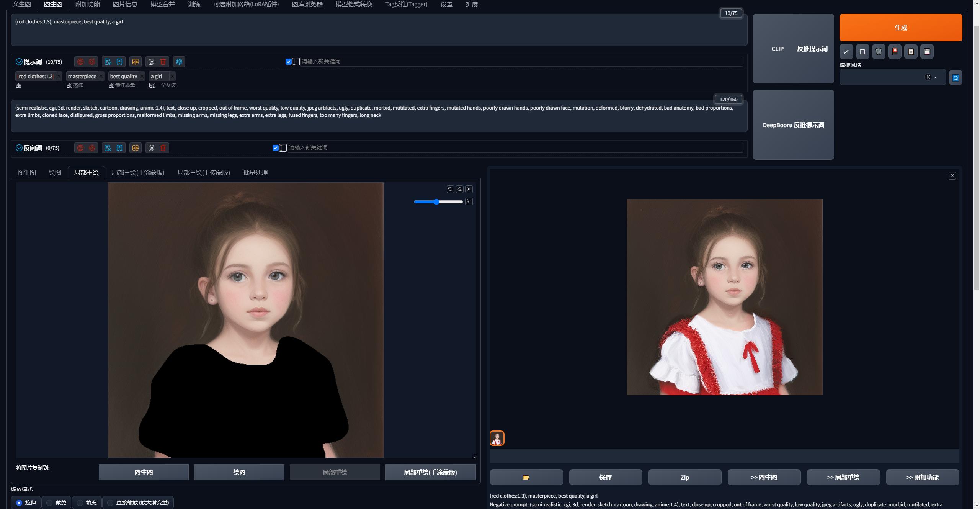Click the trash bin clear-prompt icon

click(x=879, y=51)
